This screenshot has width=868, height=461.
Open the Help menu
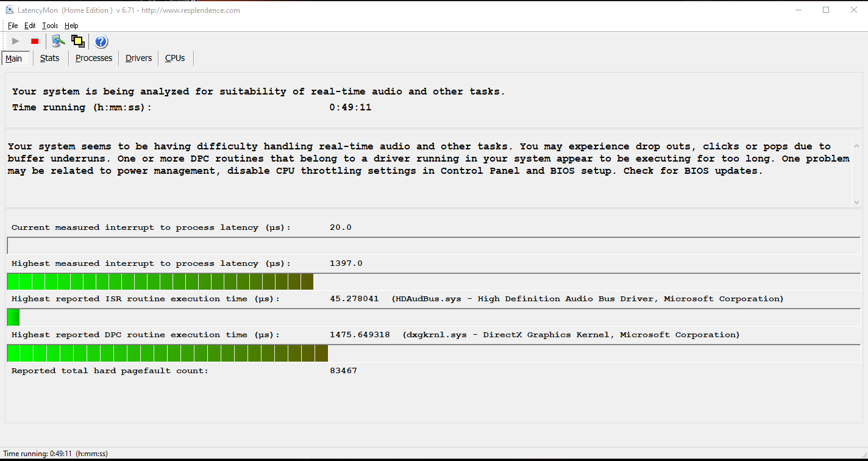click(71, 26)
